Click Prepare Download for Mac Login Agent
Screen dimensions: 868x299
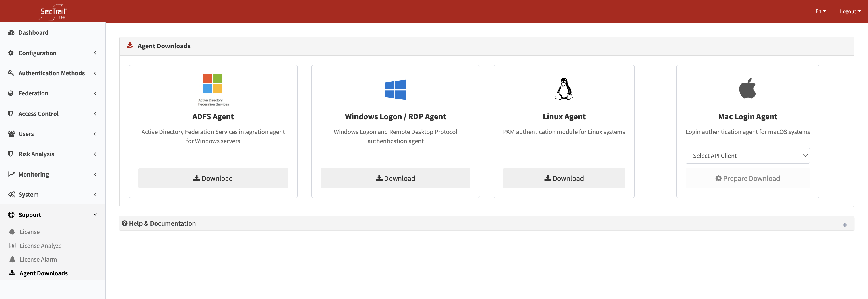tap(747, 178)
